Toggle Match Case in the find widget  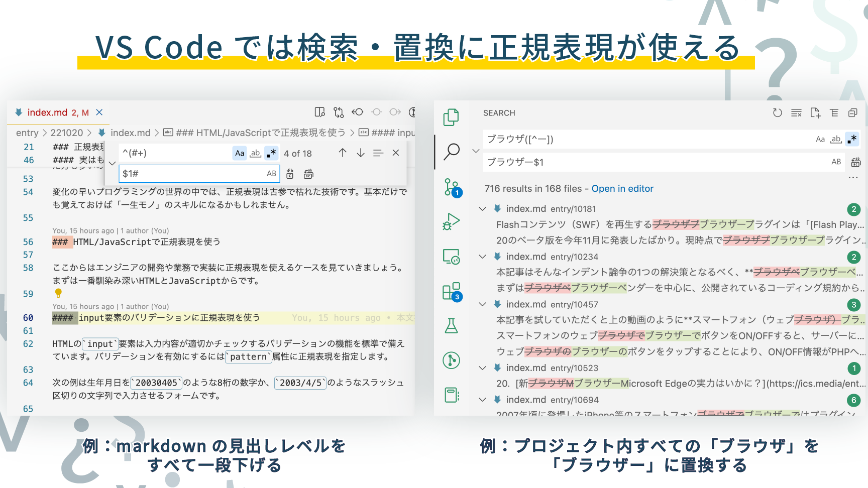(240, 153)
